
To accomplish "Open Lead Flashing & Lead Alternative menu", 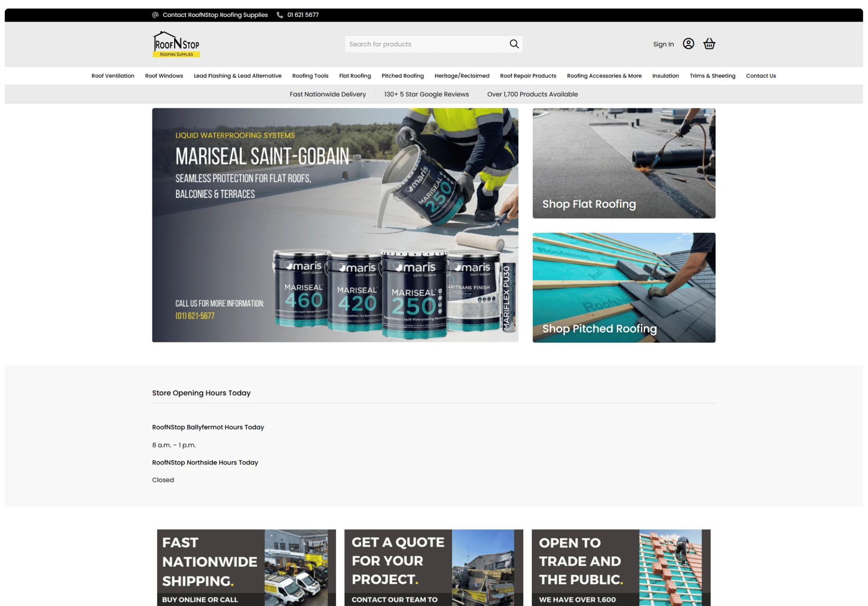I will [x=237, y=76].
